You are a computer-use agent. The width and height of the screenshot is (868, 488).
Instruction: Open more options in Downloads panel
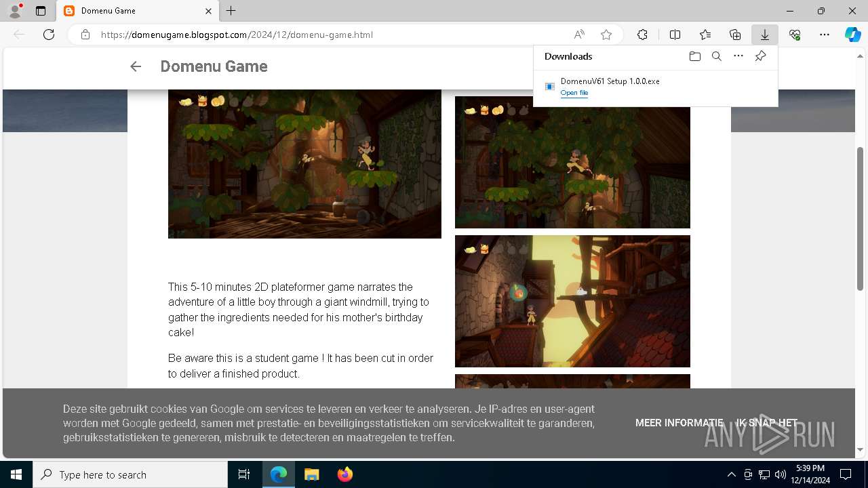coord(738,56)
